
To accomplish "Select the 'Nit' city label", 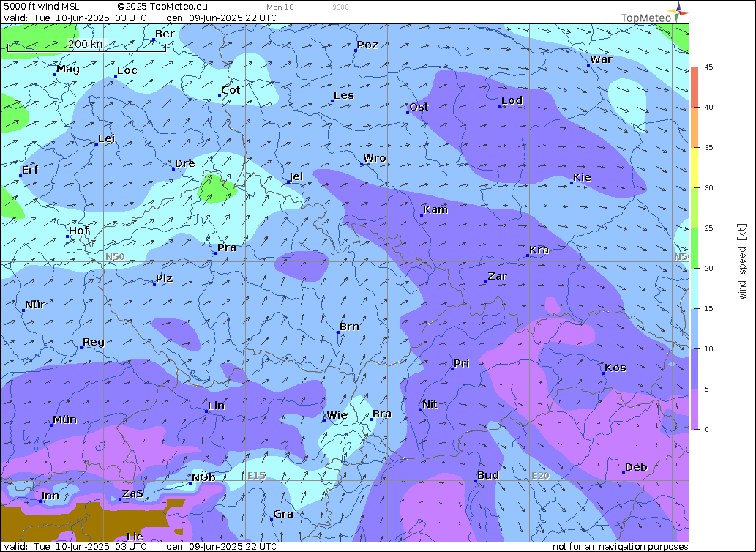I will (430, 404).
